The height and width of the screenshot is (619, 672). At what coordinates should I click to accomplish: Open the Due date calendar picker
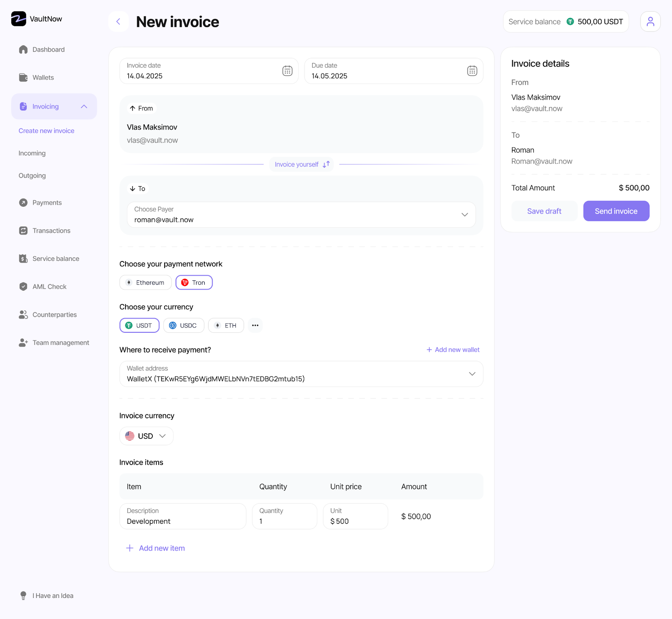(472, 71)
